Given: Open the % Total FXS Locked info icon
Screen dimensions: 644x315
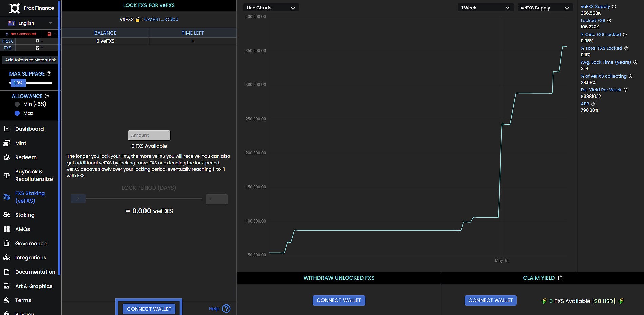Looking at the screenshot, I should 626,48.
